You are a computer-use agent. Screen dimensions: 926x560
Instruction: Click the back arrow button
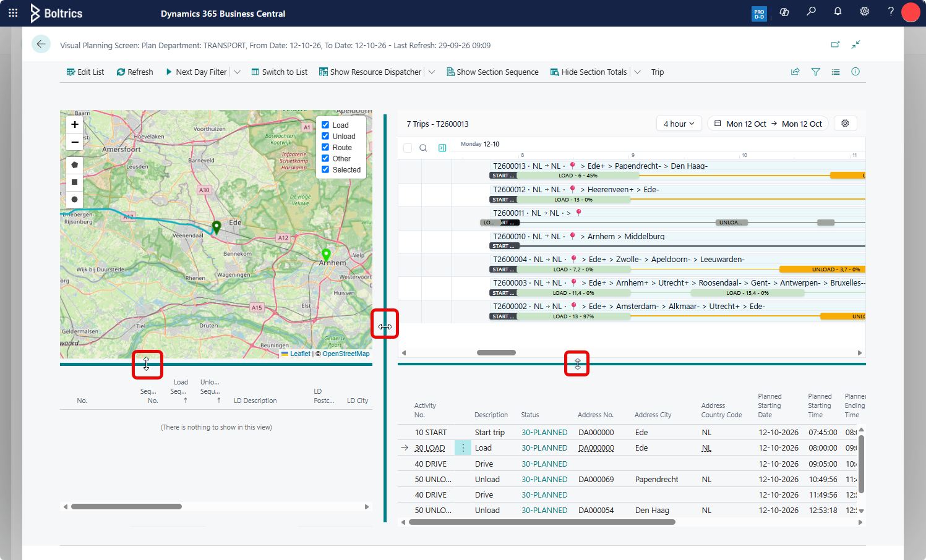[41, 44]
